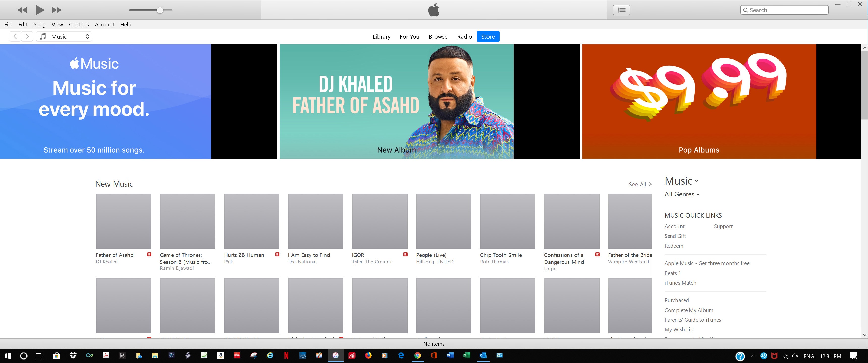Switch to the Browse tab

438,36
